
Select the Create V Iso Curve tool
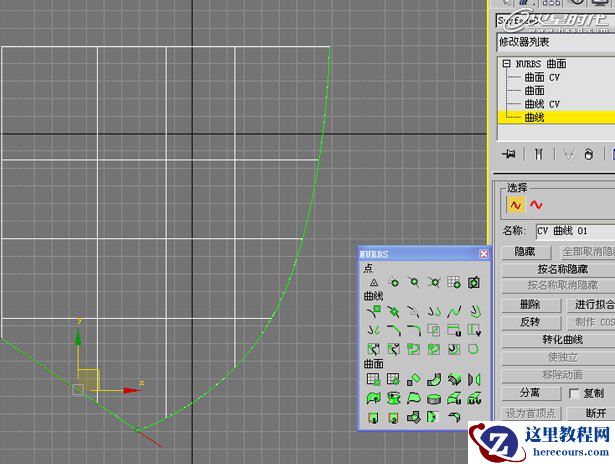coord(473,330)
